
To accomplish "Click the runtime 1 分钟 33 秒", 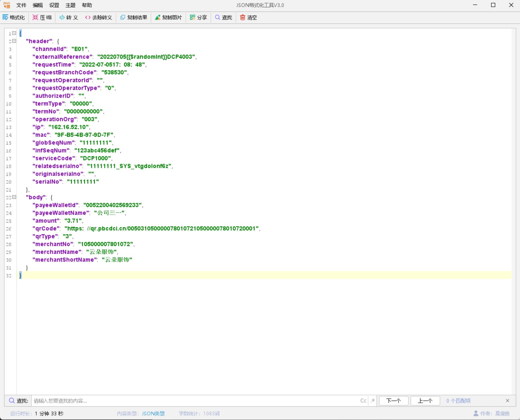I will [x=49, y=413].
